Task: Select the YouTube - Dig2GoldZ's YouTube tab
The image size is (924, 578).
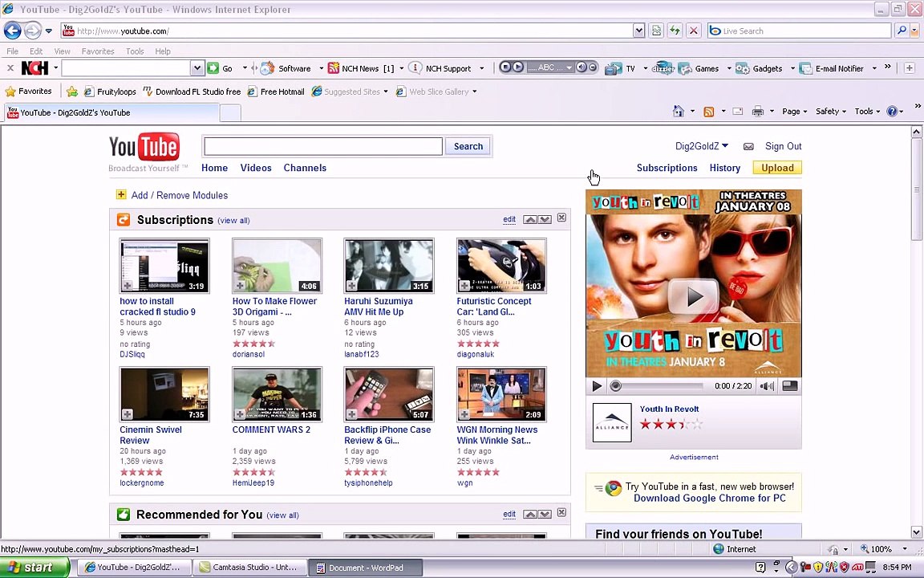Action: click(112, 112)
